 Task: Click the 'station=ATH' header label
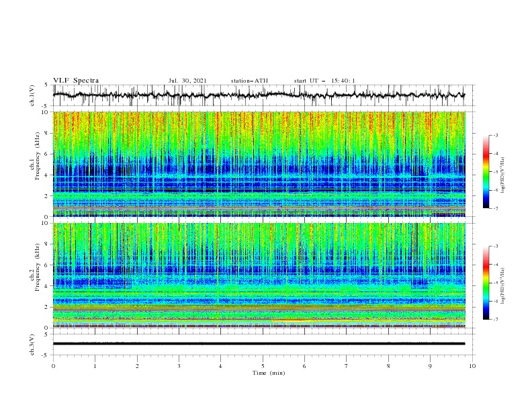click(x=249, y=81)
